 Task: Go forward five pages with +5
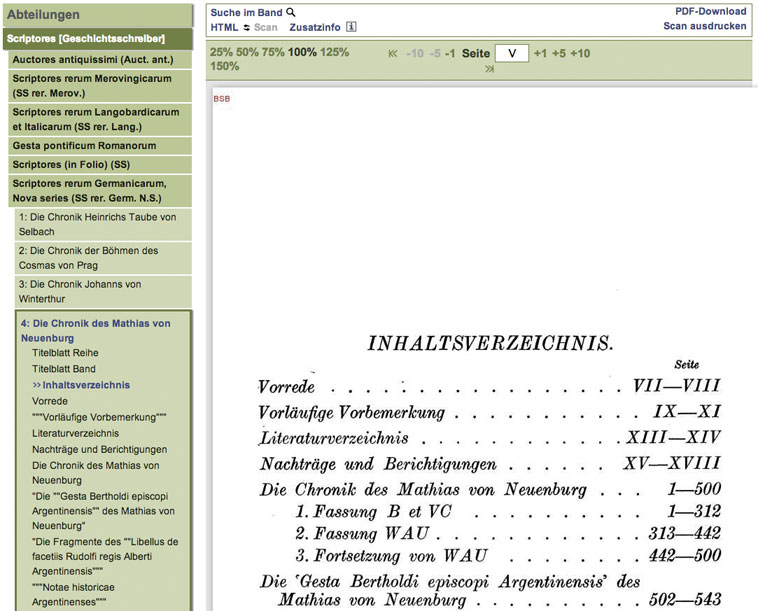(x=558, y=53)
